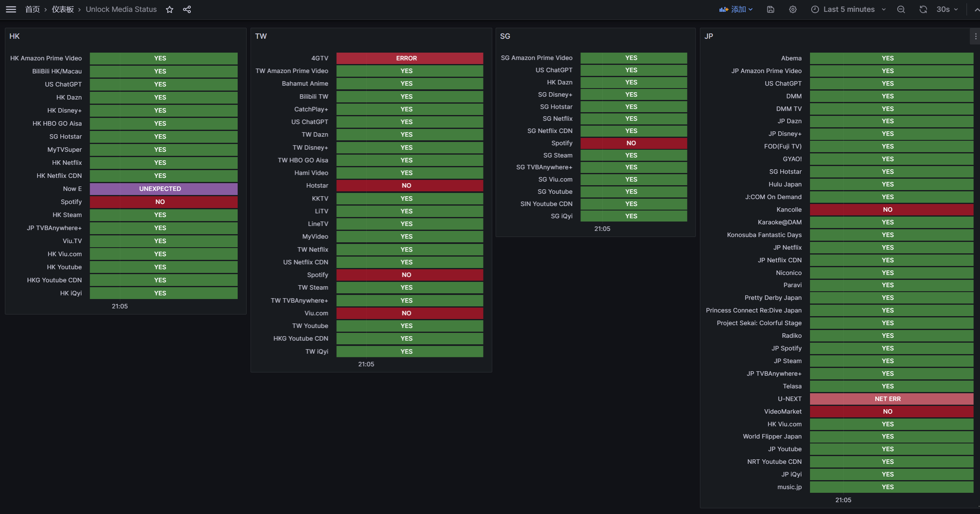
Task: Go to 首页 breadcrumb link
Action: click(32, 9)
